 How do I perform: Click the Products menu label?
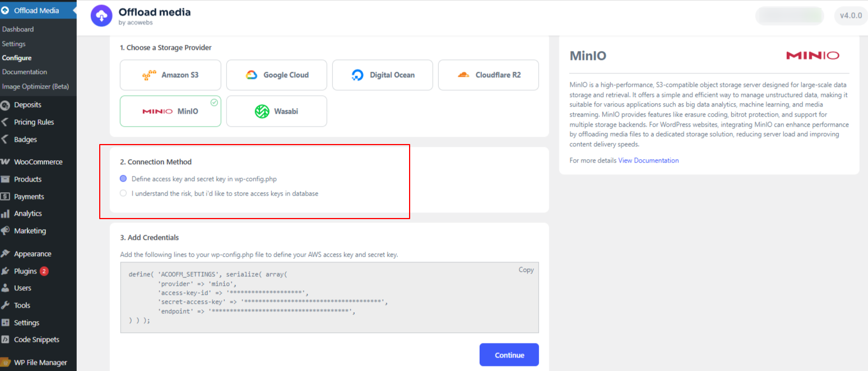coord(28,179)
